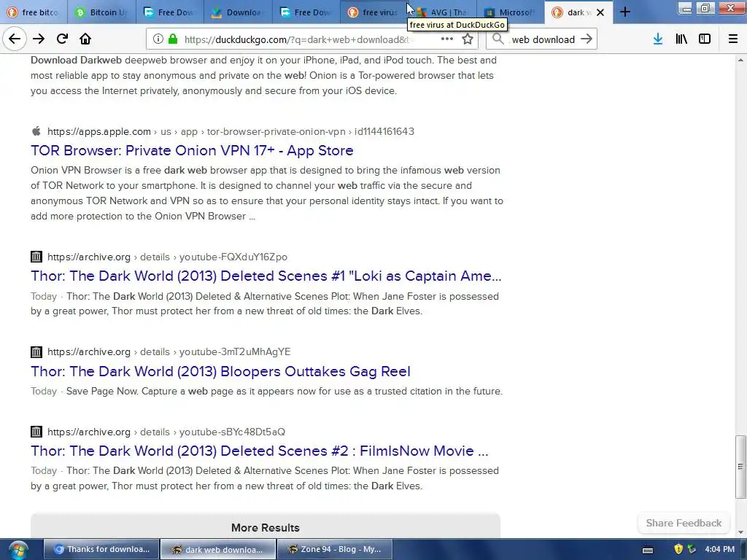Image resolution: width=747 pixels, height=560 pixels.
Task: Click archive.org favicon for Deleted Scenes #2
Action: point(36,432)
